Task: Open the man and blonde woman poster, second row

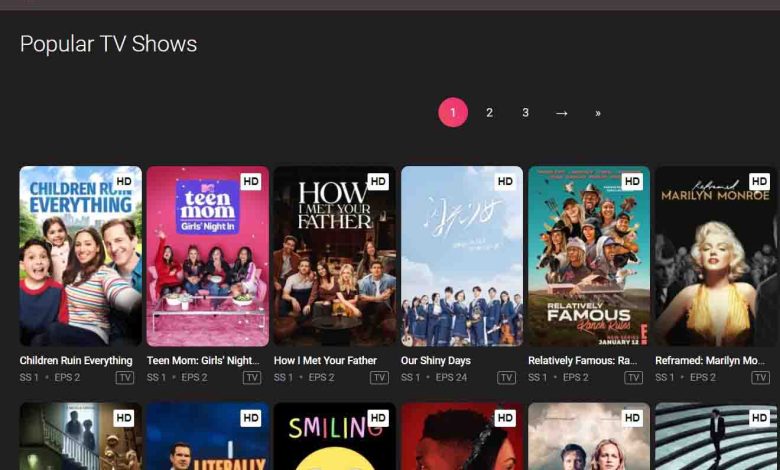Action: pos(589,436)
